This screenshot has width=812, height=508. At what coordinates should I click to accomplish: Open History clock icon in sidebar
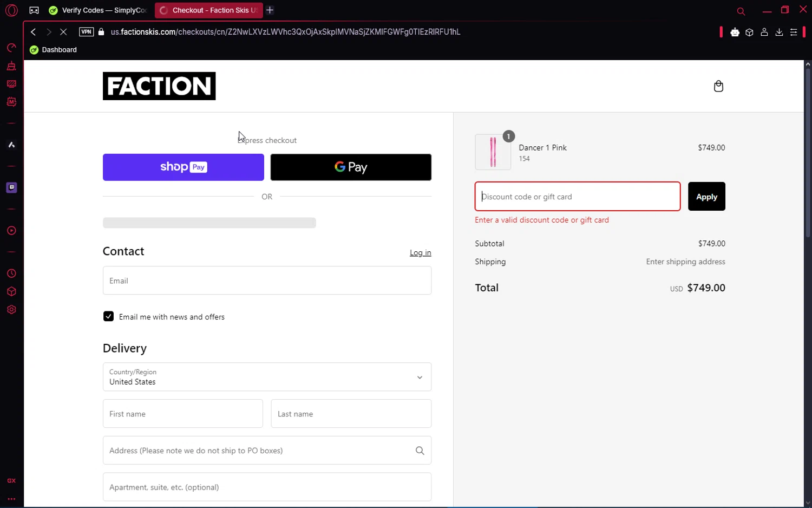pos(11,273)
